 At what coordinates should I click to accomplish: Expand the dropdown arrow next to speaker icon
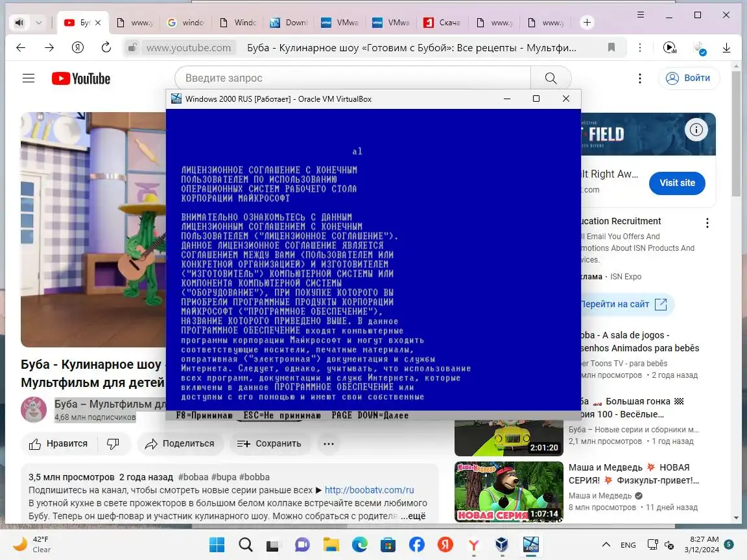pos(39,23)
